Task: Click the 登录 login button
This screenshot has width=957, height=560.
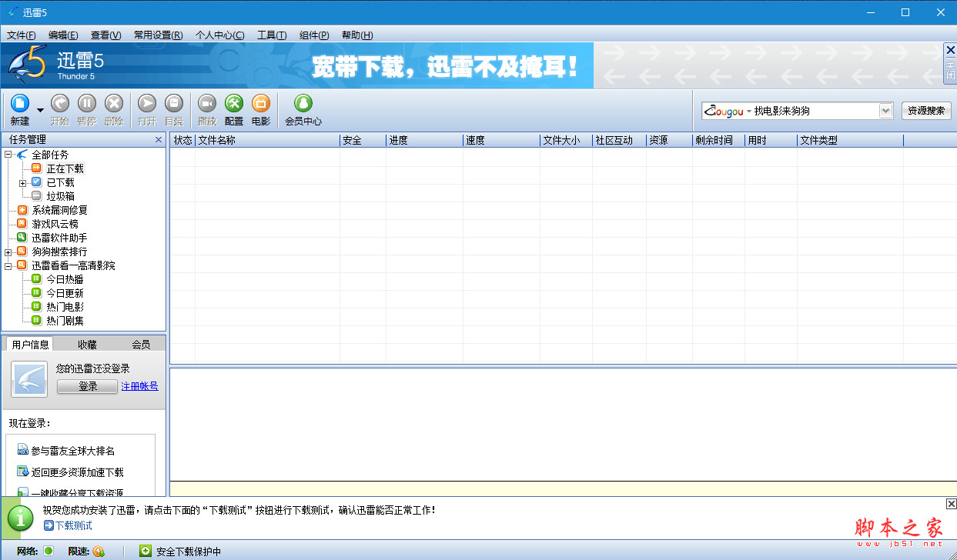Action: [88, 386]
